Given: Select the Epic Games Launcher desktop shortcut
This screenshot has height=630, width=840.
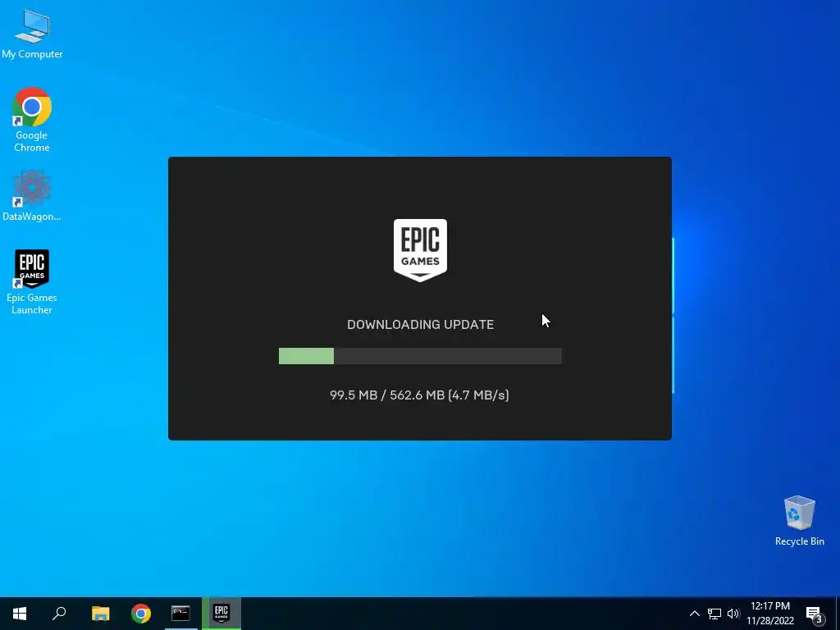Looking at the screenshot, I should pyautogui.click(x=32, y=282).
